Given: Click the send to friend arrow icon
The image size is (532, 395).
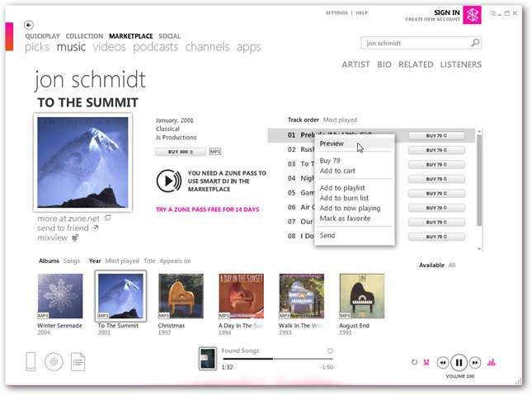Looking at the screenshot, I should [96, 228].
